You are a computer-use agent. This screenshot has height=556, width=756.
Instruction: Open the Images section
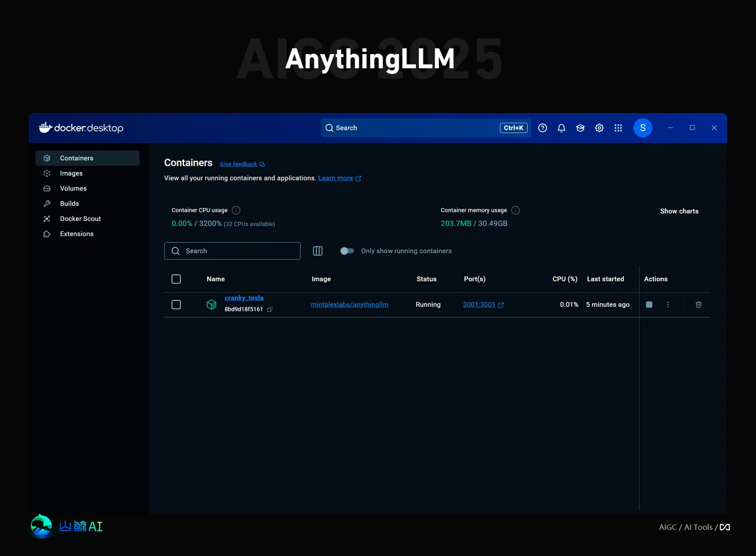[88, 173]
